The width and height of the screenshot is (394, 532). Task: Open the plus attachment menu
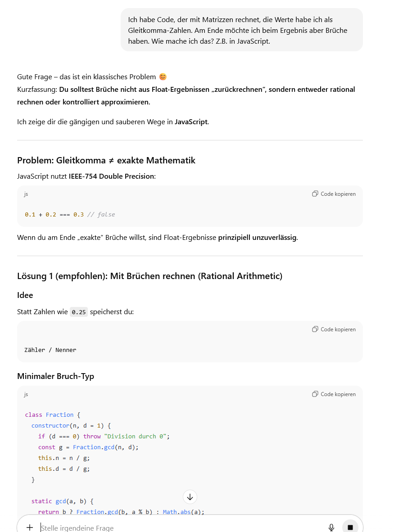coord(30,527)
